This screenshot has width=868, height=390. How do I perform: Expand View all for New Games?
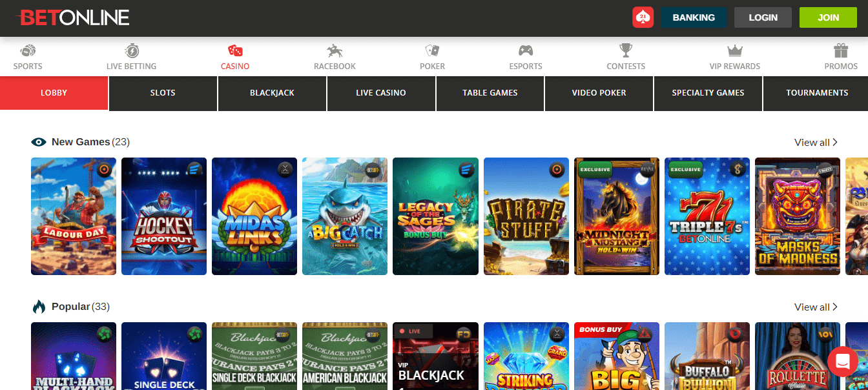[x=816, y=142]
